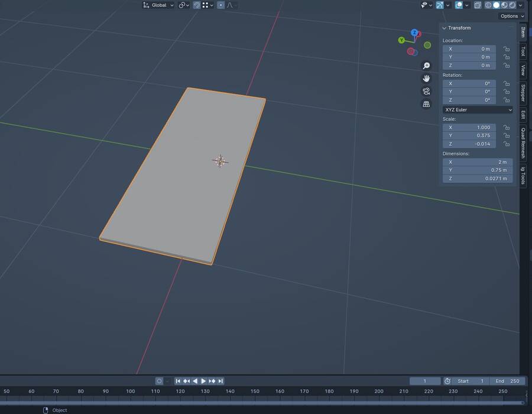Open the Global transform orientation dropdown
This screenshot has height=414, width=532.
(x=158, y=5)
